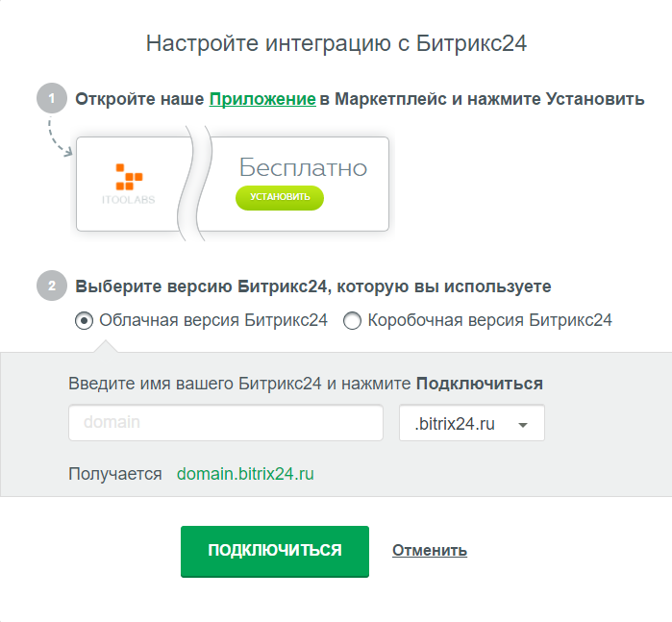Focus the domain name input field

tap(226, 423)
